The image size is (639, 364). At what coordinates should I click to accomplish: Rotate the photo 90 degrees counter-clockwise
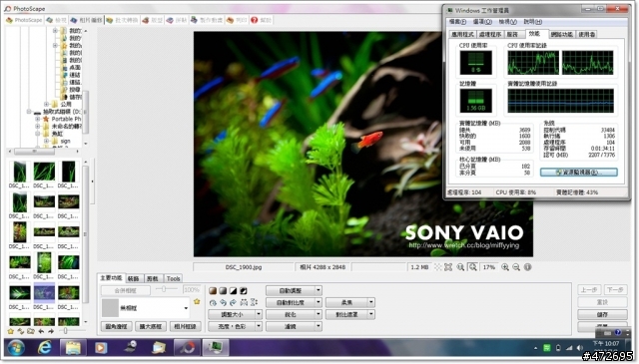tap(223, 302)
